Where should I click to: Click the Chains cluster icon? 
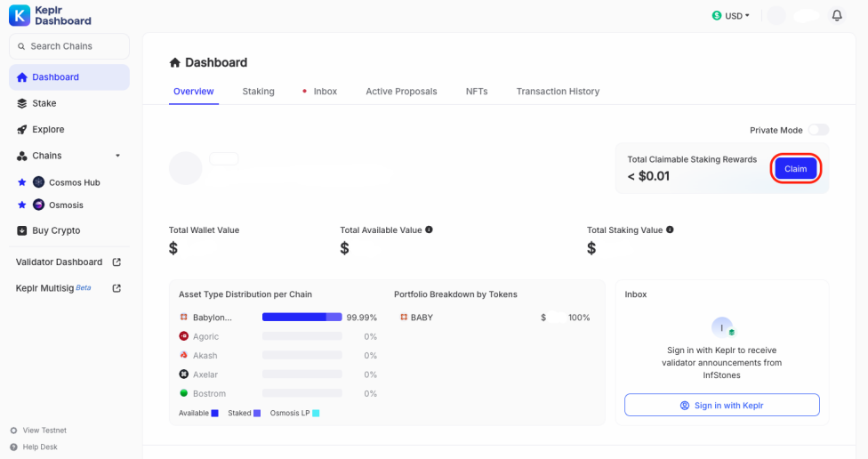click(21, 156)
